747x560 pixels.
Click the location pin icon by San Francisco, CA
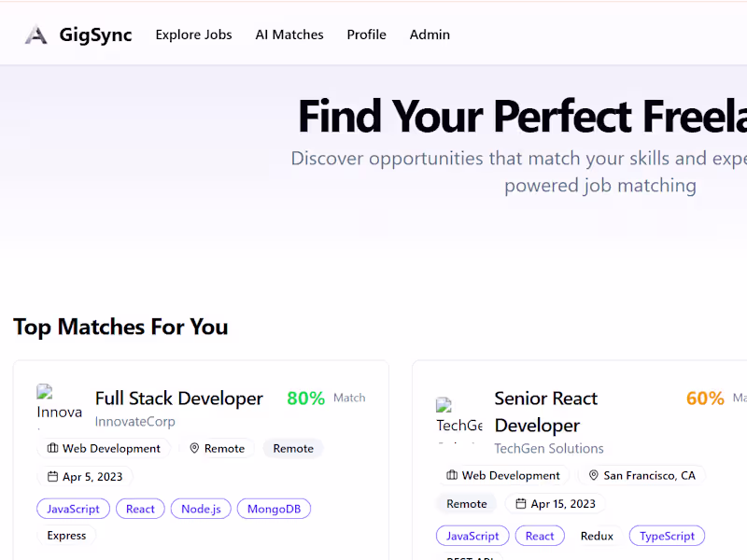click(x=594, y=476)
